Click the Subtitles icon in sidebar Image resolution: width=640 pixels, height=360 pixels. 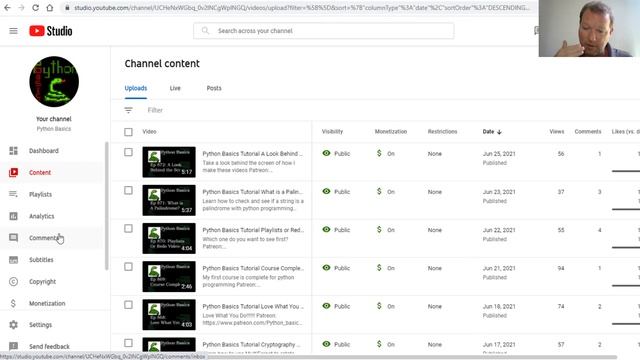13,260
